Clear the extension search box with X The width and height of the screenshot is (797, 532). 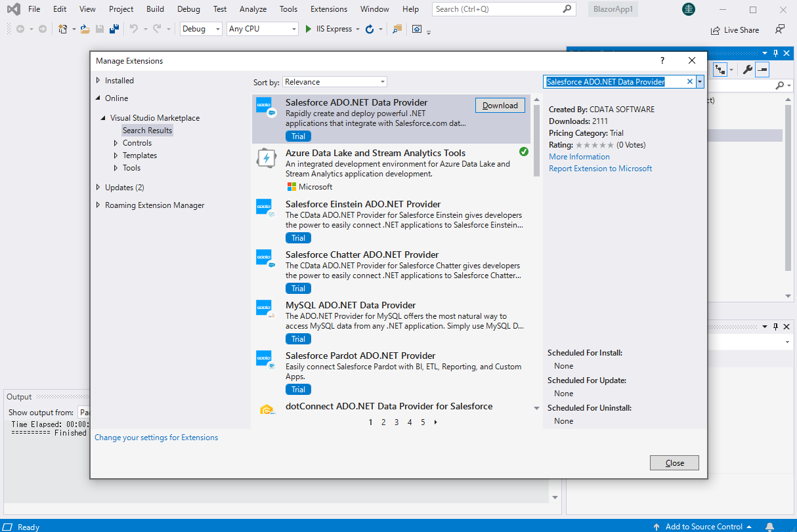click(x=689, y=81)
